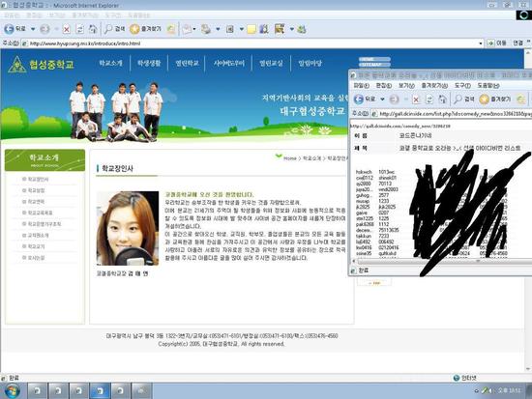Click the yellow highlighter icon in main toolbar
The width and height of the screenshot is (532, 399).
[x=280, y=29]
